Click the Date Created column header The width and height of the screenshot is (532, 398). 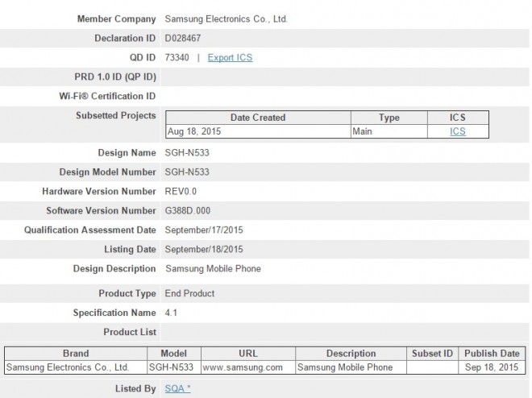(257, 118)
